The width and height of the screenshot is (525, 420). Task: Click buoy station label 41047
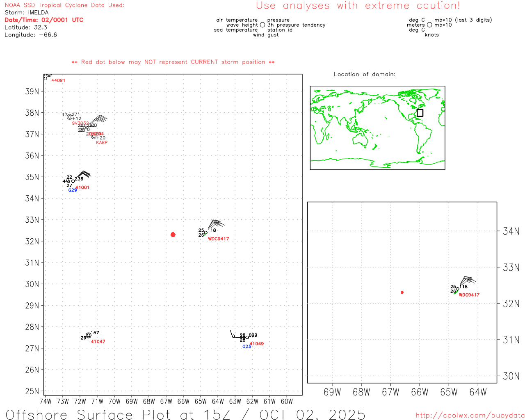pos(98,342)
